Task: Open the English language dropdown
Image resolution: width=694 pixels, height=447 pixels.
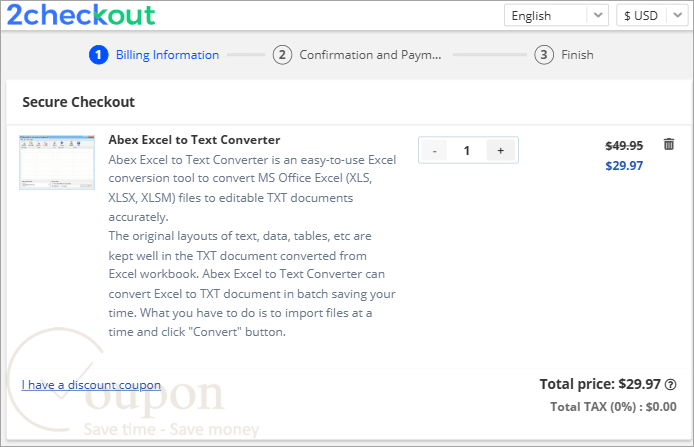Action: 556,15
